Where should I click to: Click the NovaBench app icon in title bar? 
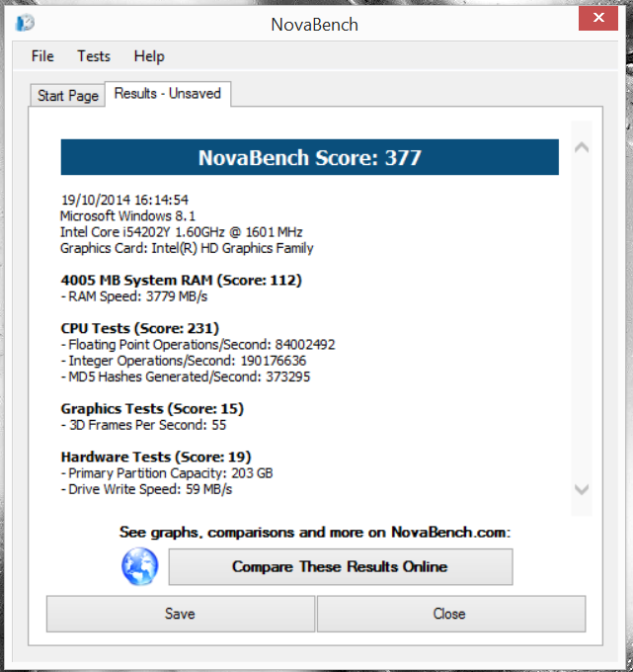click(25, 23)
